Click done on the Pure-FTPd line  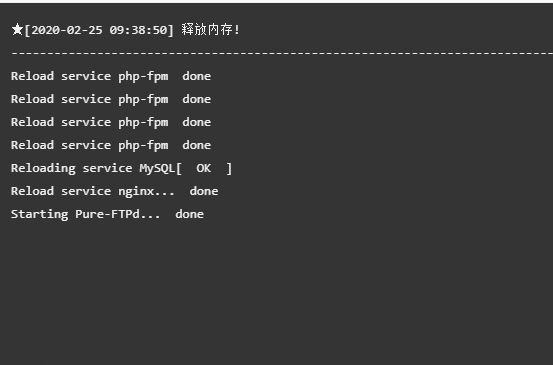click(190, 214)
